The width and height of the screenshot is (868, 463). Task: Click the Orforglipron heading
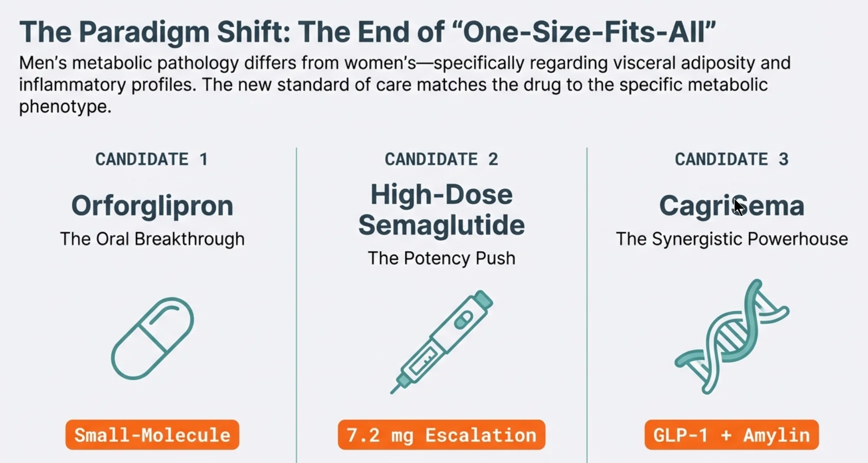click(152, 206)
